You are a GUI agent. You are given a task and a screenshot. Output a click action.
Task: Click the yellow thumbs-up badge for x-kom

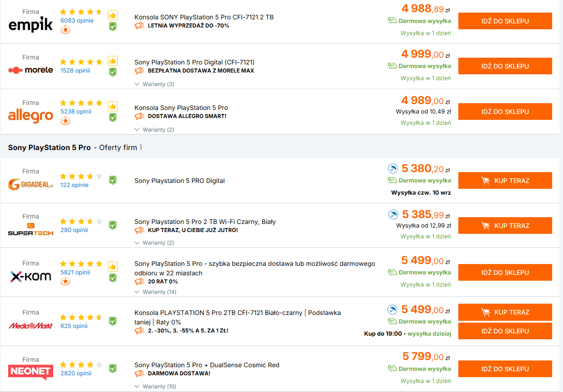tap(113, 267)
